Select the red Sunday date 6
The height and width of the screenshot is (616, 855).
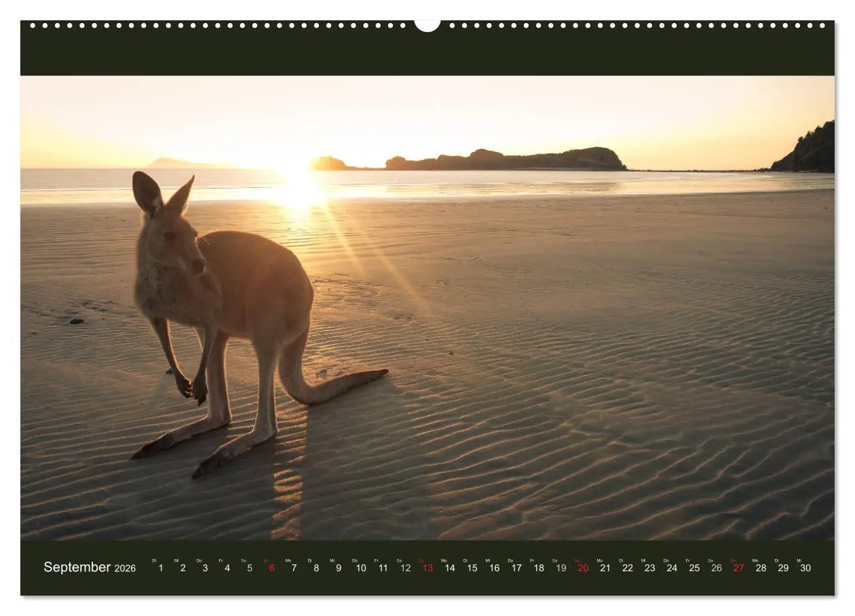click(x=271, y=569)
